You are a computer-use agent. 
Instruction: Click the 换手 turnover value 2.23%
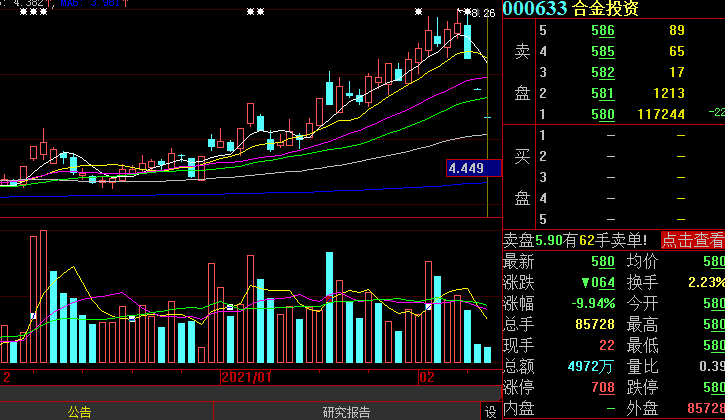707,283
